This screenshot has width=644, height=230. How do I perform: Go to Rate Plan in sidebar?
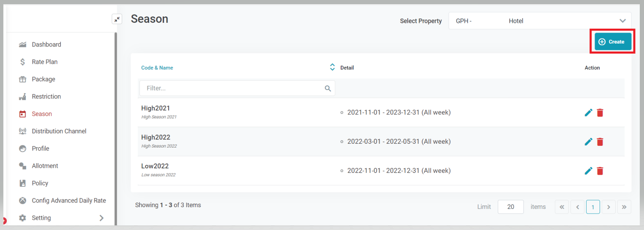coord(44,62)
